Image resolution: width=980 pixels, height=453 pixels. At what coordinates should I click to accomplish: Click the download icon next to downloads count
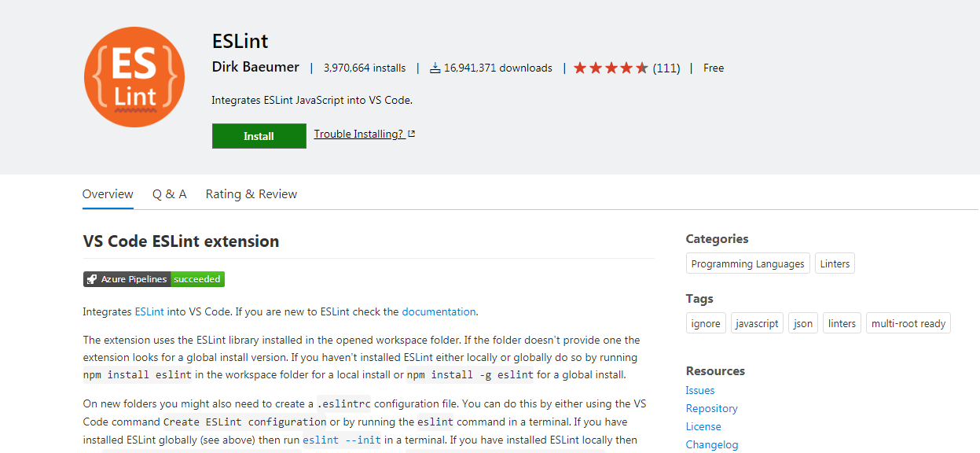click(435, 68)
